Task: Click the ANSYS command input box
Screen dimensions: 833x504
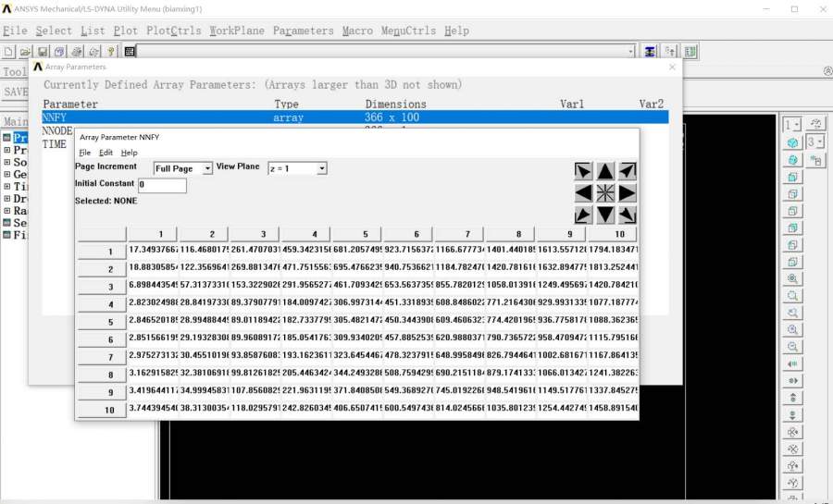Action: tap(382, 52)
